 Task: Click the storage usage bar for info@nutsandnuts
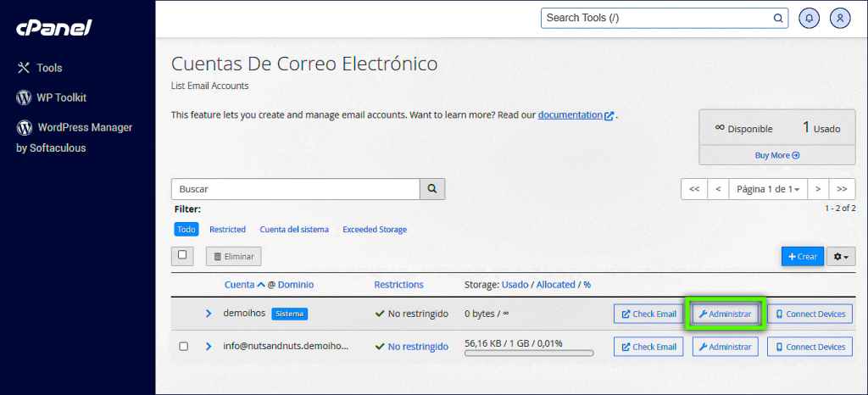click(529, 353)
